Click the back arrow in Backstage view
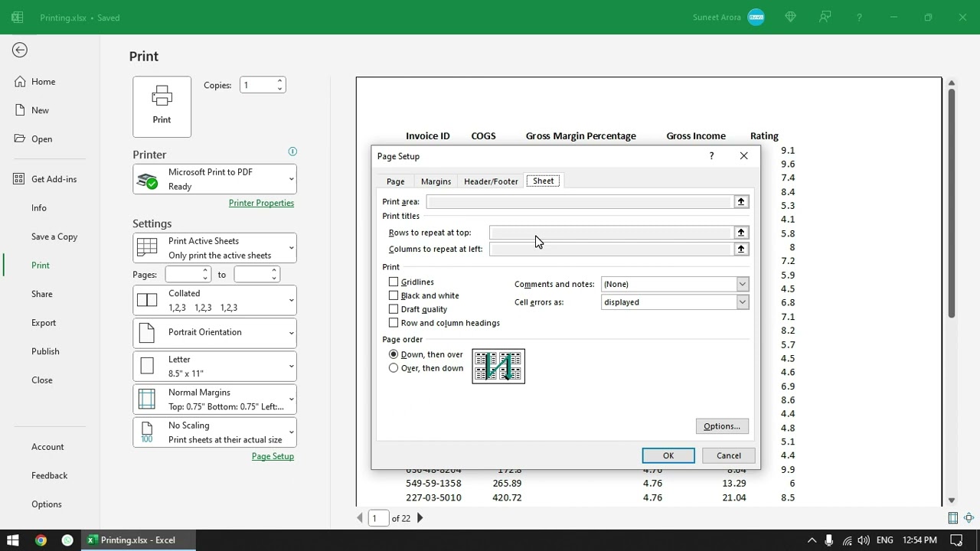The image size is (980, 551). [x=20, y=51]
